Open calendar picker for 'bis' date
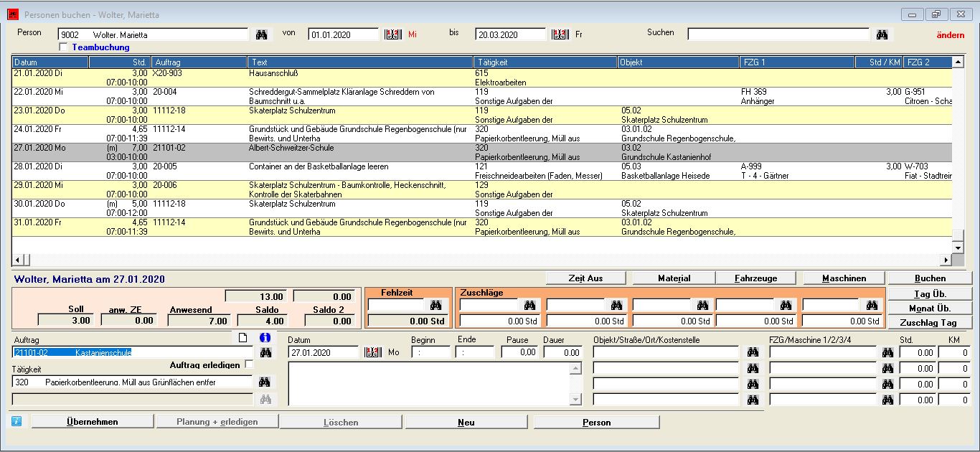980x452 pixels. pos(560,34)
